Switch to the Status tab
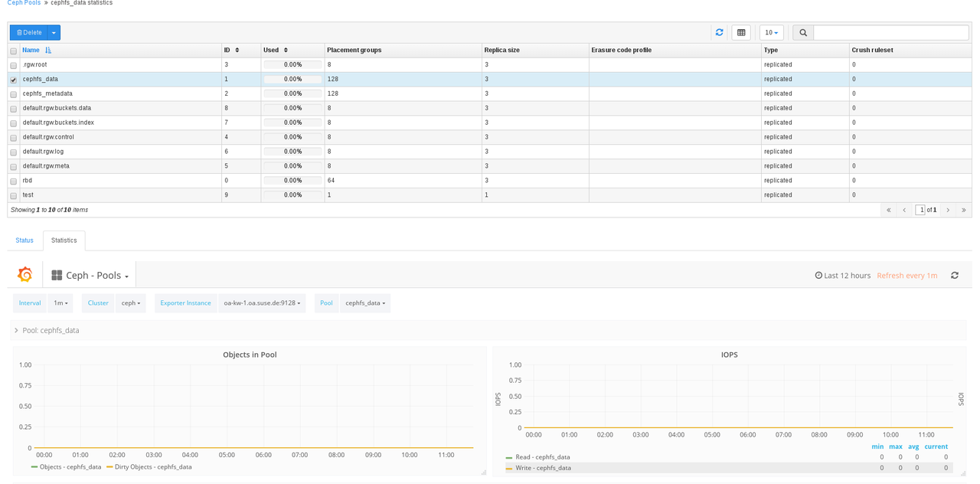980x484 pixels. coord(24,240)
